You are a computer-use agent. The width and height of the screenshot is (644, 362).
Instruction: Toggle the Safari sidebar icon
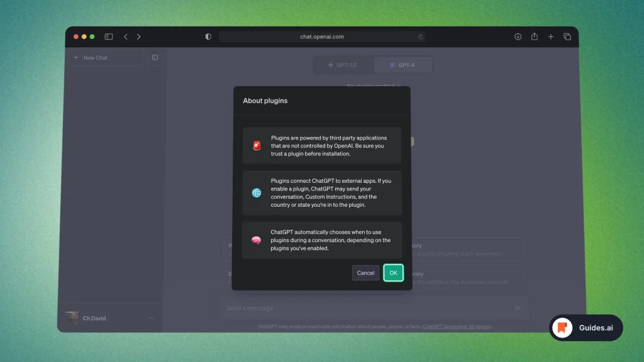108,36
